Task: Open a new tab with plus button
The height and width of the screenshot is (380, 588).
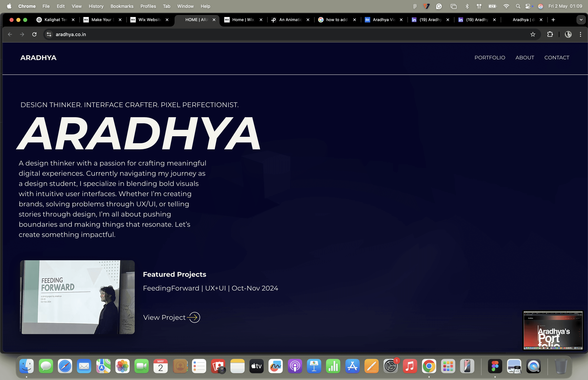Action: tap(553, 20)
